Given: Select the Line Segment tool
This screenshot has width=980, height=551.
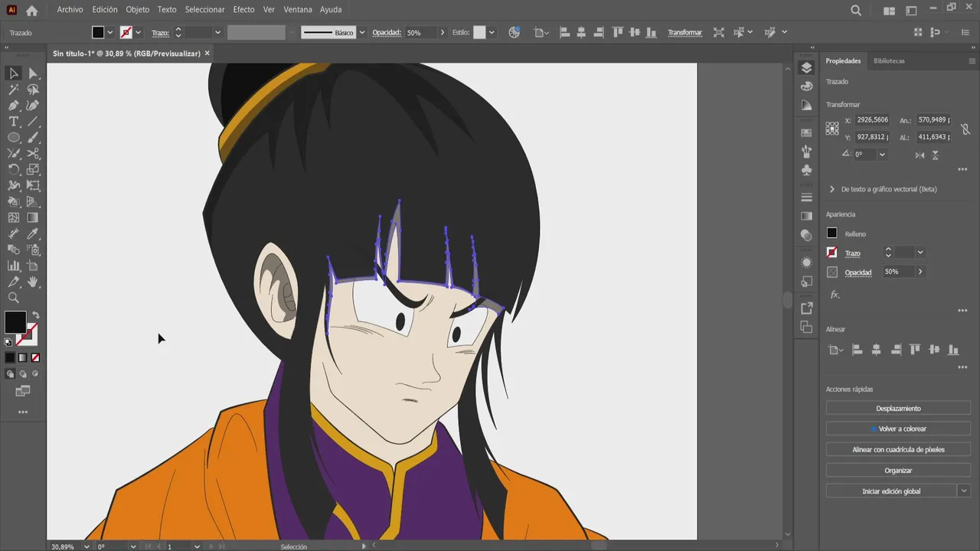Looking at the screenshot, I should (33, 122).
